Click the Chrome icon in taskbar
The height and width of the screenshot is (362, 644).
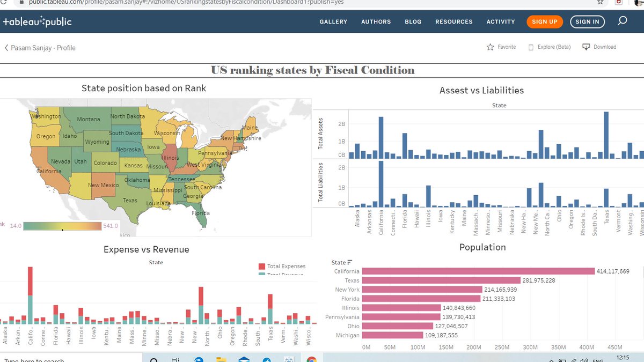311,360
